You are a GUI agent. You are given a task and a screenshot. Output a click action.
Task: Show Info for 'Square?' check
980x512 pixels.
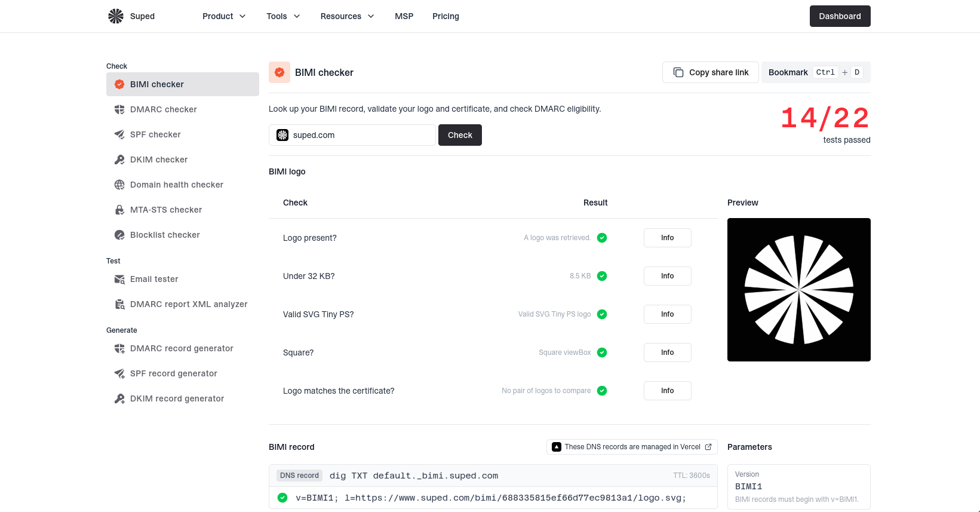(x=668, y=352)
